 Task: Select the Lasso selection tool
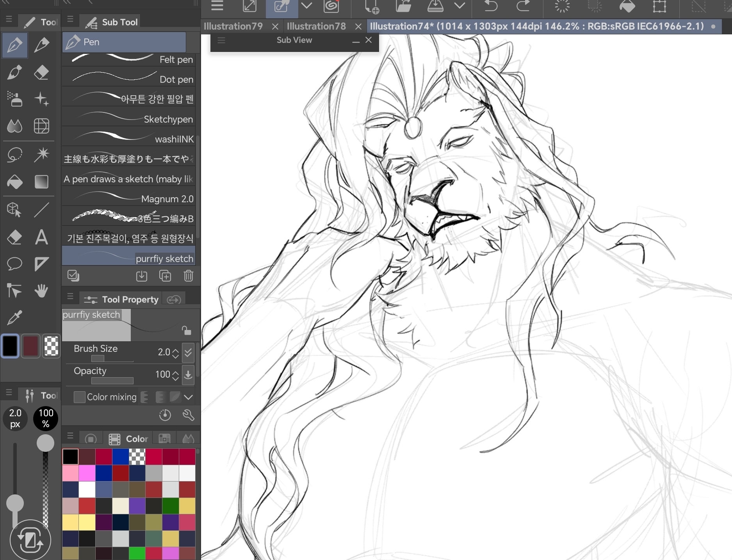[x=14, y=155]
